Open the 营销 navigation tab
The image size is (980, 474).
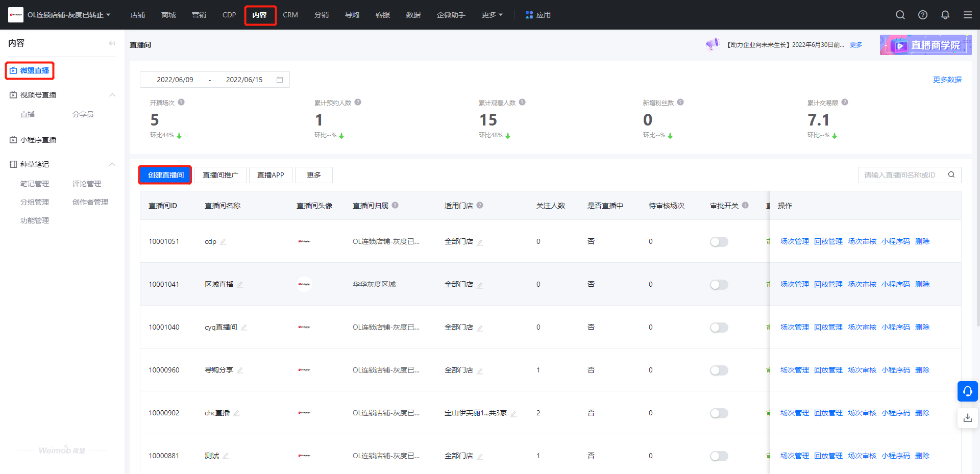[x=199, y=15]
